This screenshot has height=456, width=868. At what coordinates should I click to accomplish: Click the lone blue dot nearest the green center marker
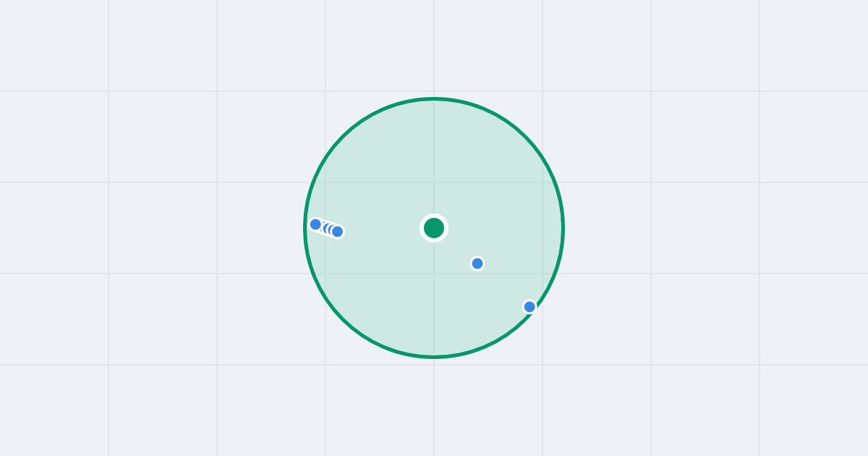coord(477,263)
